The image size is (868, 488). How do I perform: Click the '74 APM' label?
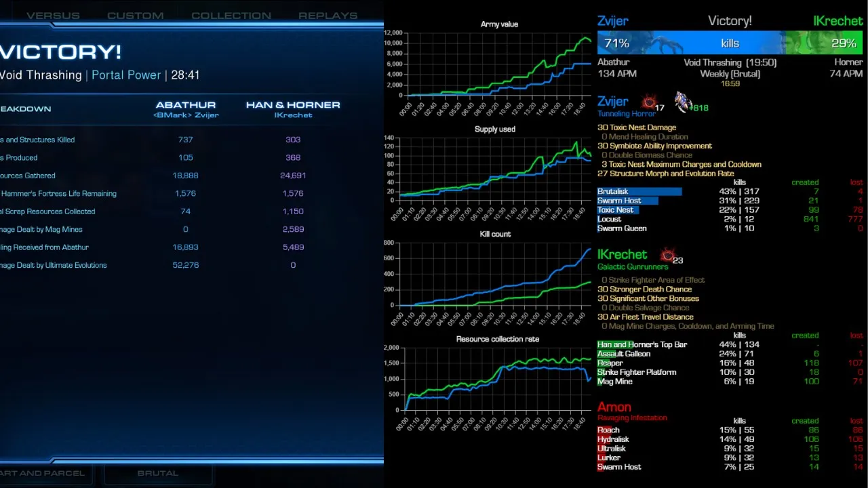point(846,73)
